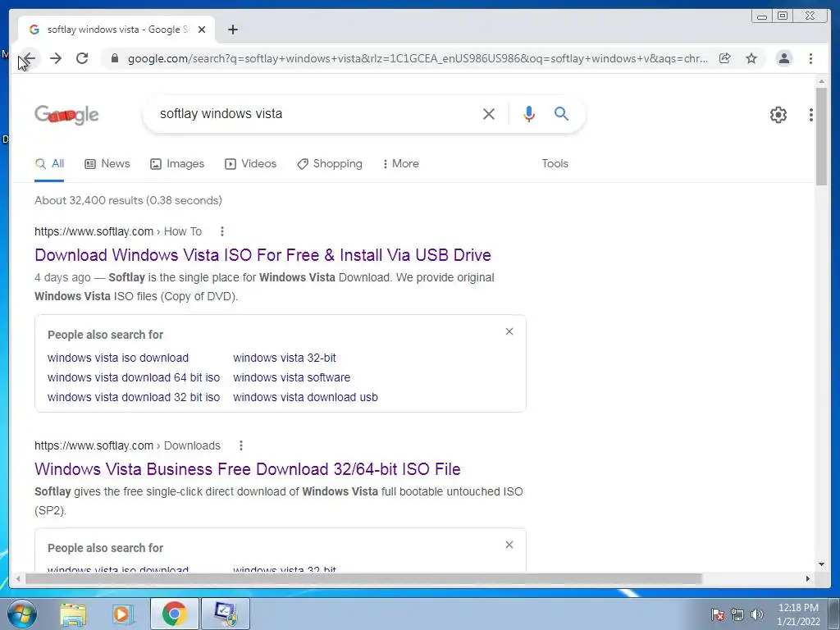This screenshot has width=840, height=630.
Task: Click the Google logo
Action: pos(66,115)
